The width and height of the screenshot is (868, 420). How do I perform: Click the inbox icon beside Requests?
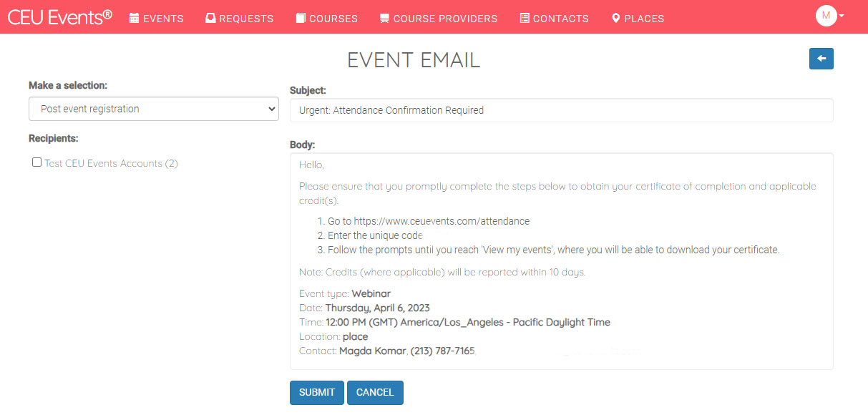point(210,19)
